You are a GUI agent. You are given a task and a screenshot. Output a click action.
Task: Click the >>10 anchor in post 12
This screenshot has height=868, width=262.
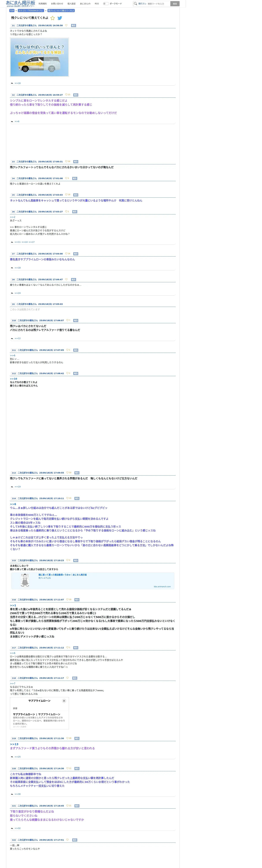pyautogui.click(x=13, y=379)
